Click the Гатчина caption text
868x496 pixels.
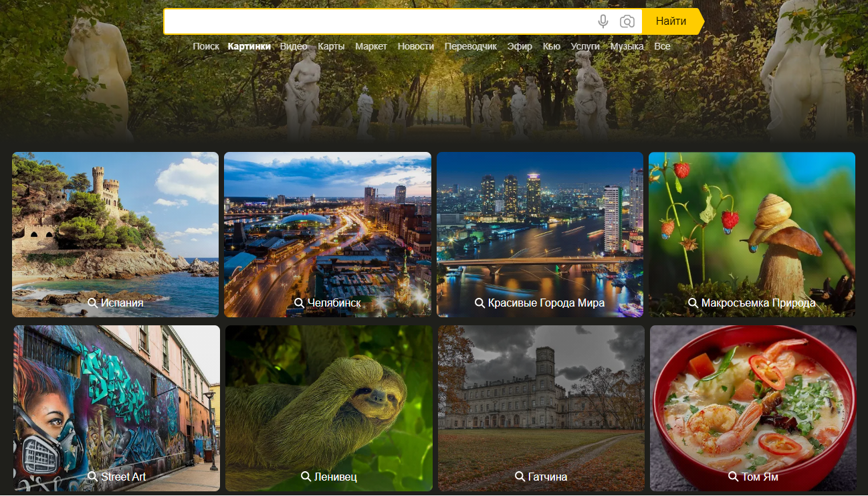click(548, 477)
